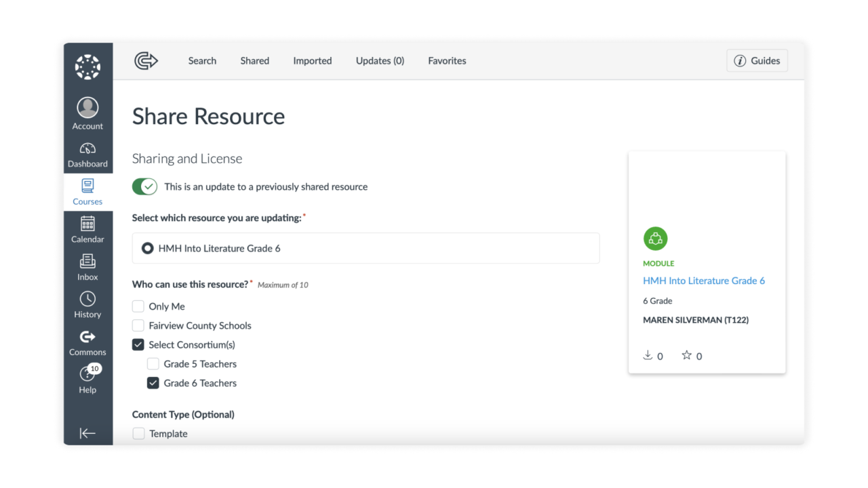Check the Only Me checkbox
The image size is (868, 488).
[x=138, y=306]
